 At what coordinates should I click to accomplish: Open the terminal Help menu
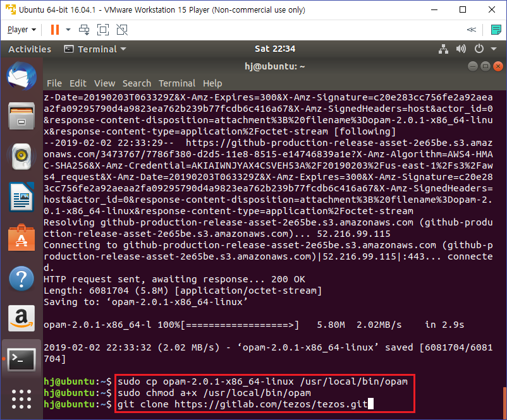[212, 83]
